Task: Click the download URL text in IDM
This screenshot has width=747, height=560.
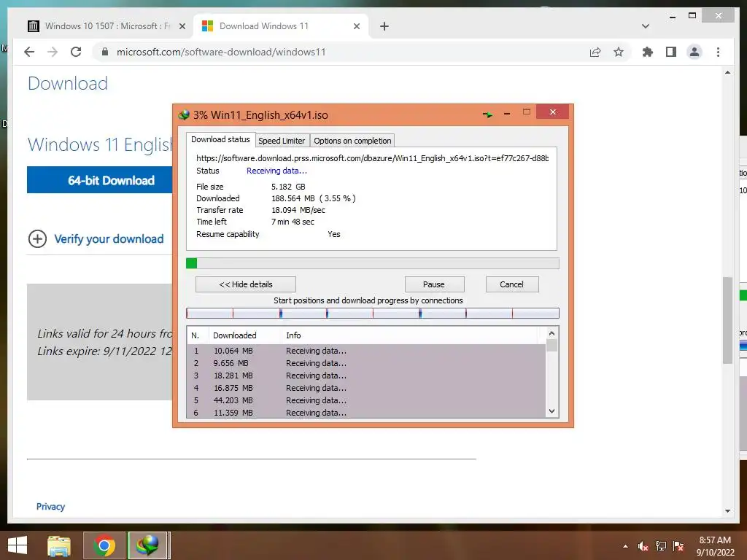Action: click(x=372, y=158)
